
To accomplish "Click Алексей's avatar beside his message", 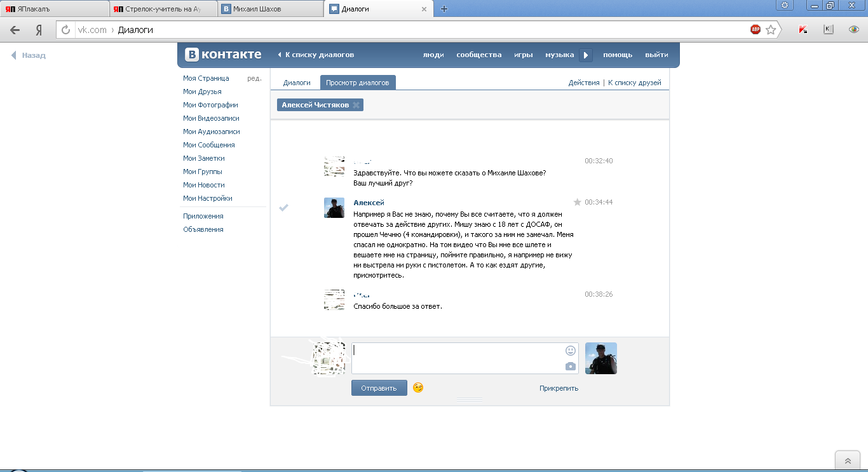I will [334, 208].
